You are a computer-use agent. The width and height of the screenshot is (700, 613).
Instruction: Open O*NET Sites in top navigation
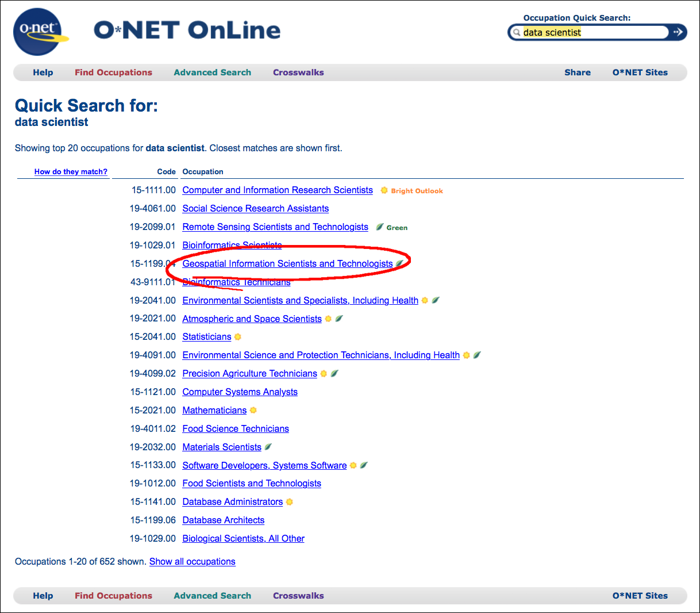click(x=640, y=72)
